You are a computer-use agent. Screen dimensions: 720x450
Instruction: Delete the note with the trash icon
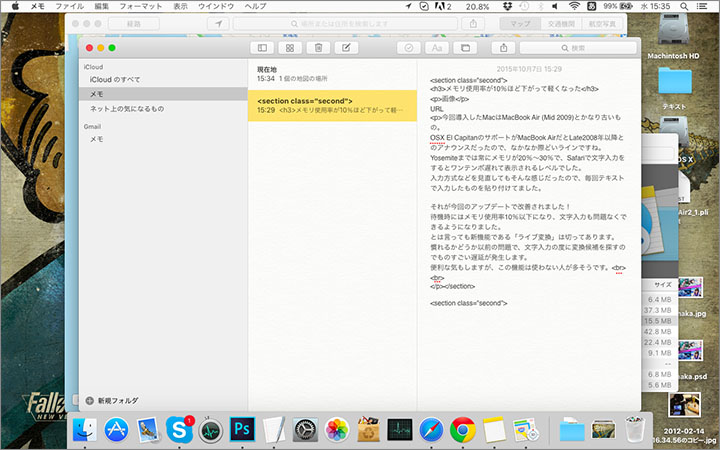(x=318, y=48)
